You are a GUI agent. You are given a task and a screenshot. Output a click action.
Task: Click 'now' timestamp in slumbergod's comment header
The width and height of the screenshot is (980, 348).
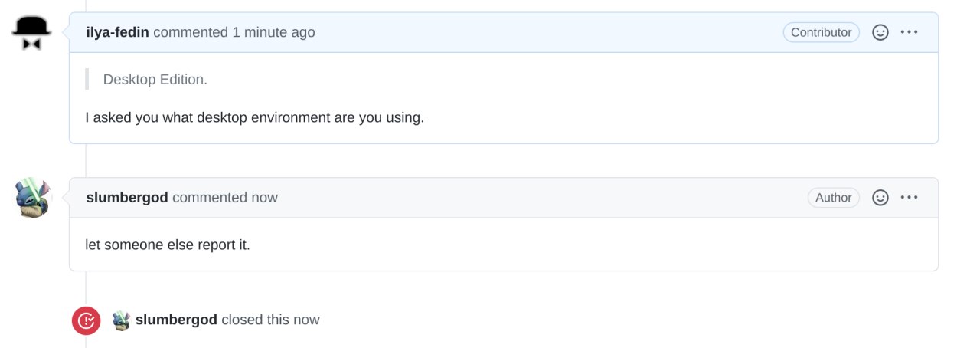pos(264,198)
